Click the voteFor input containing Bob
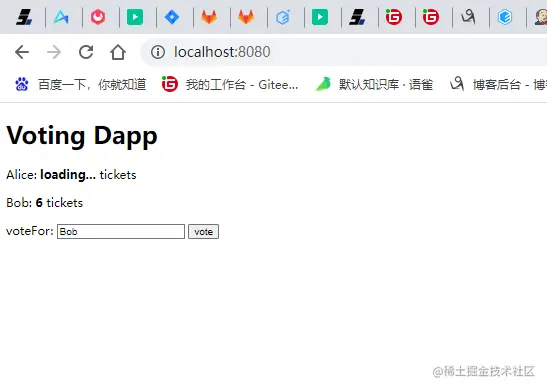547x390 pixels. click(x=121, y=232)
